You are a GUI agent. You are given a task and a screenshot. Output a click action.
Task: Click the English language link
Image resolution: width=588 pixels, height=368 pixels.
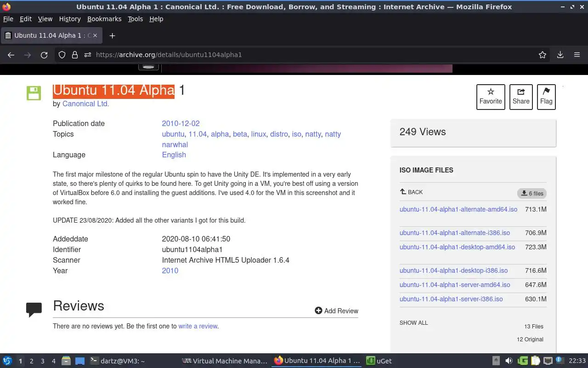click(174, 155)
